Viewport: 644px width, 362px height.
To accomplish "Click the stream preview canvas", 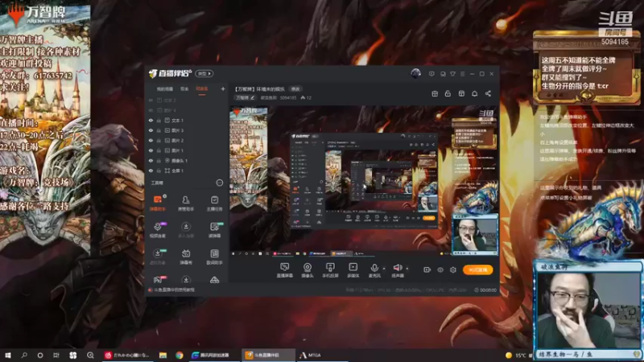I will 364,182.
